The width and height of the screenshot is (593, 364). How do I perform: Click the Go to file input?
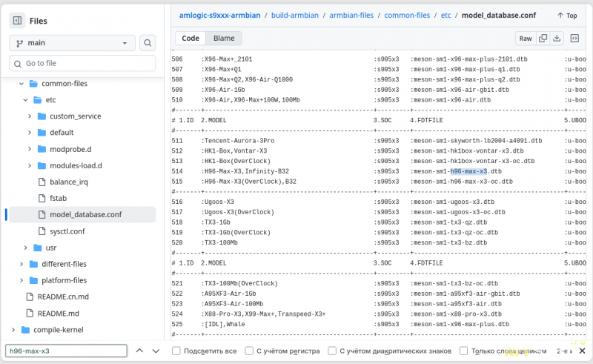82,64
